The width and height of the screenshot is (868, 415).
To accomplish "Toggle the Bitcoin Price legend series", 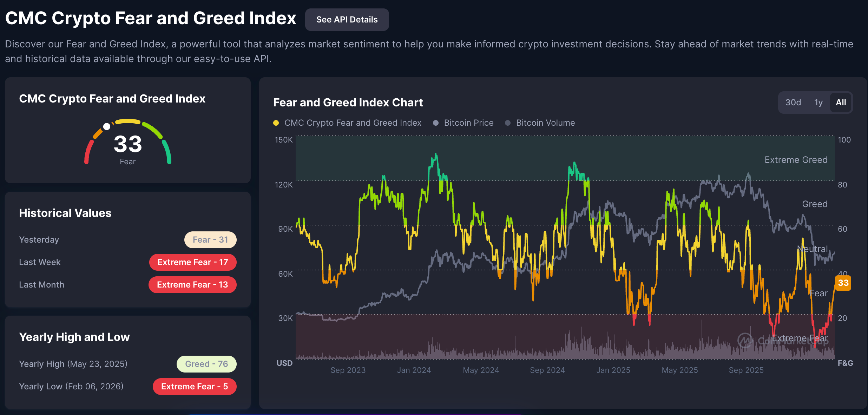I will pyautogui.click(x=468, y=123).
